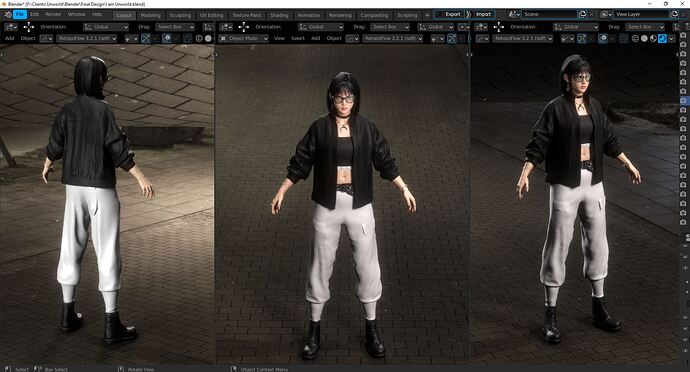Click the View Layer name field
Screen dimensions: 690x372
click(641, 14)
